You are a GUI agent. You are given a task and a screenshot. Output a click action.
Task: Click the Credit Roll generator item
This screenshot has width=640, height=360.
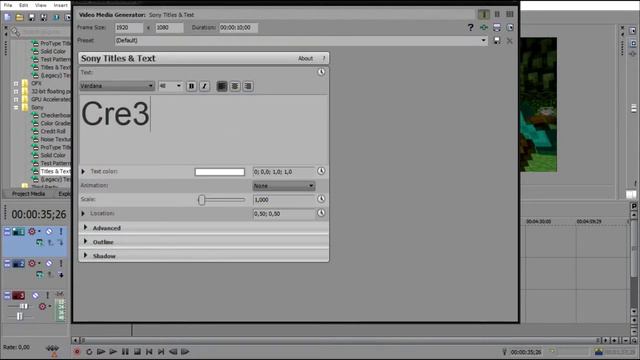pyautogui.click(x=53, y=131)
